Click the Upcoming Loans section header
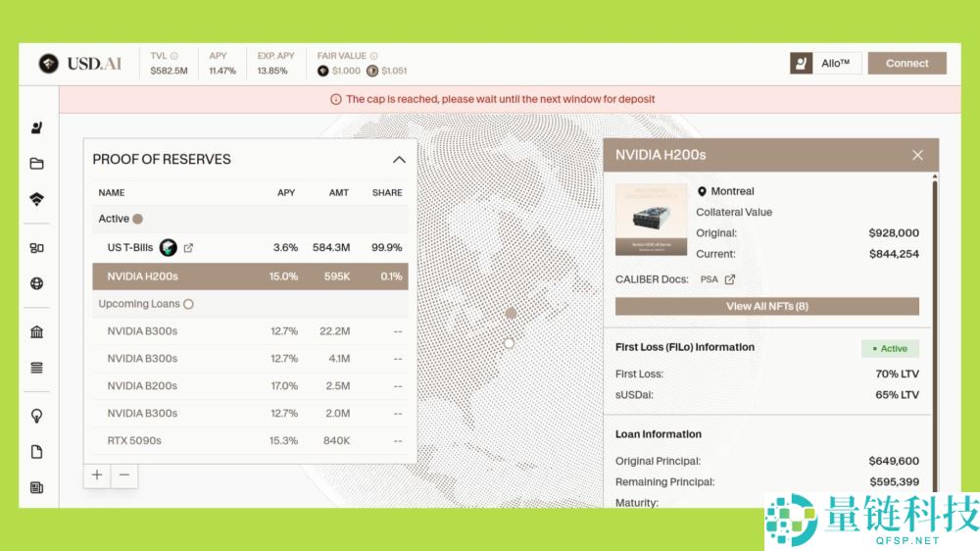Image resolution: width=980 pixels, height=551 pixels. [250, 304]
